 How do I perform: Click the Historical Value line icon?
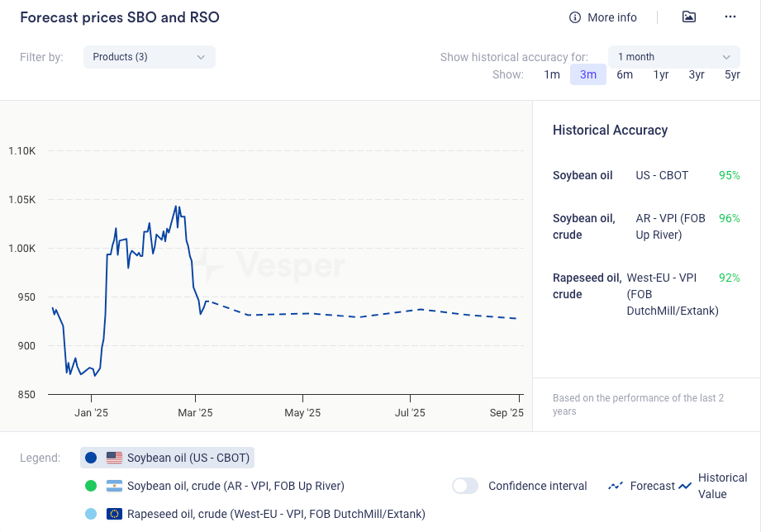pyautogui.click(x=685, y=486)
